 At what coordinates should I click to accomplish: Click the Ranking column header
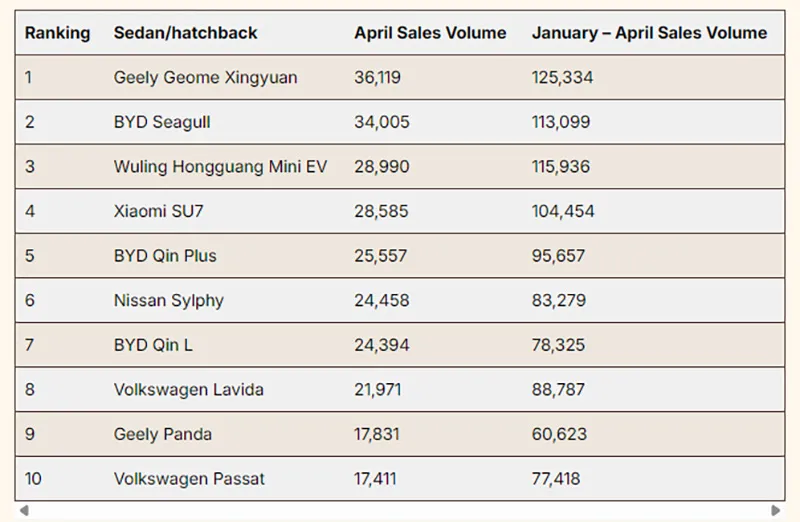pos(57,33)
